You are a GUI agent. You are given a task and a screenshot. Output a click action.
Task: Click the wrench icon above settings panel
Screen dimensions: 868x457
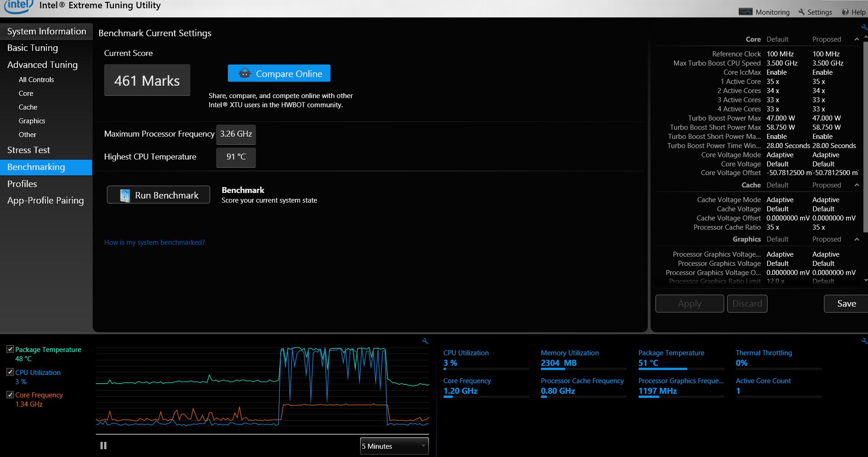[864, 27]
